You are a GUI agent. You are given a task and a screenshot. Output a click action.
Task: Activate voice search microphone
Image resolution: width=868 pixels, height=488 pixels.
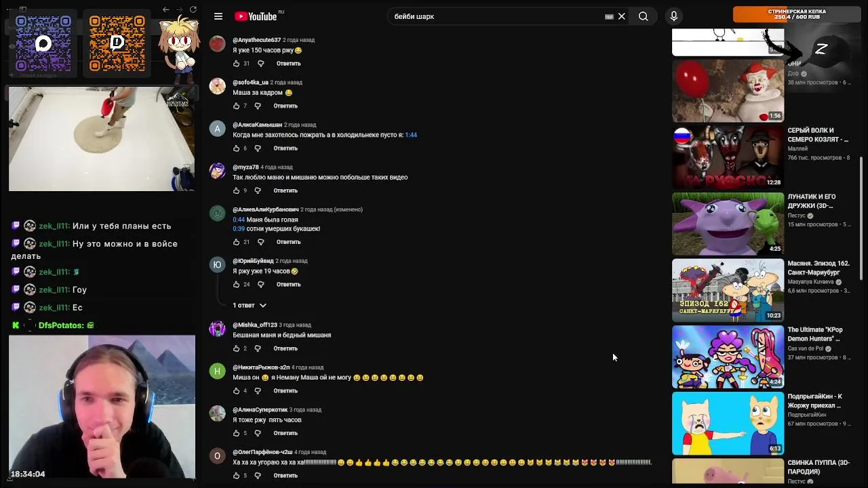(673, 16)
